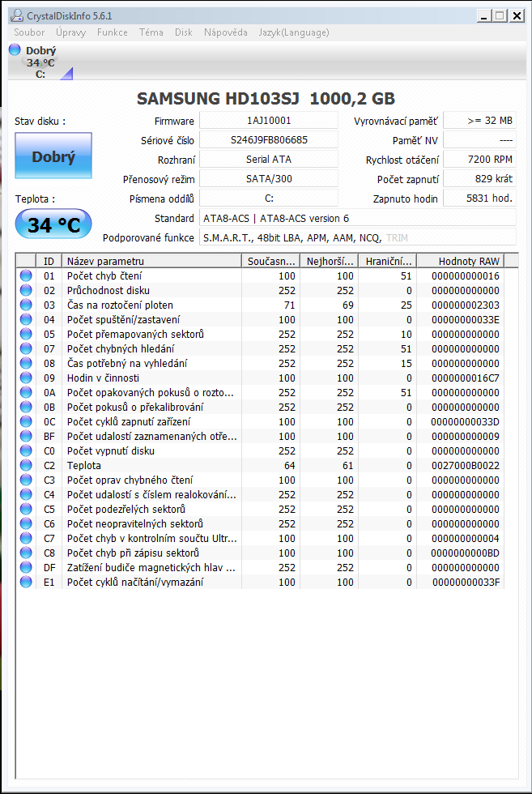The height and width of the screenshot is (794, 532).
Task: Open the Téma menu
Action: click(151, 32)
